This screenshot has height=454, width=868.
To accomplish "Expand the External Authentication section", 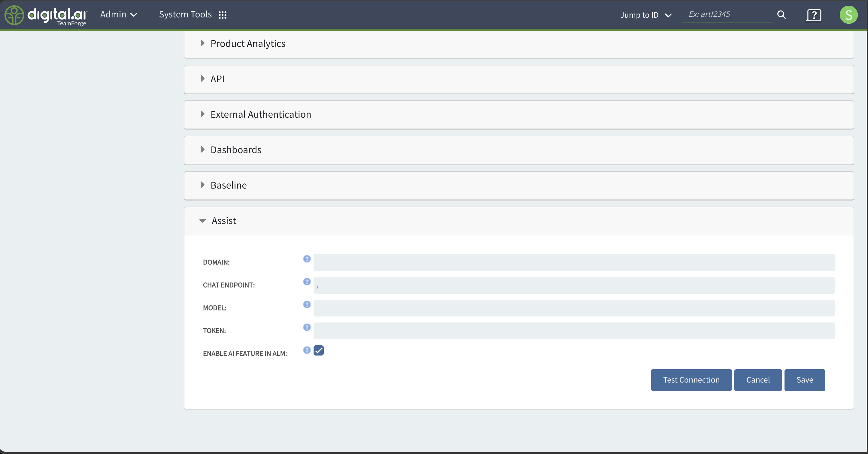I will click(519, 114).
